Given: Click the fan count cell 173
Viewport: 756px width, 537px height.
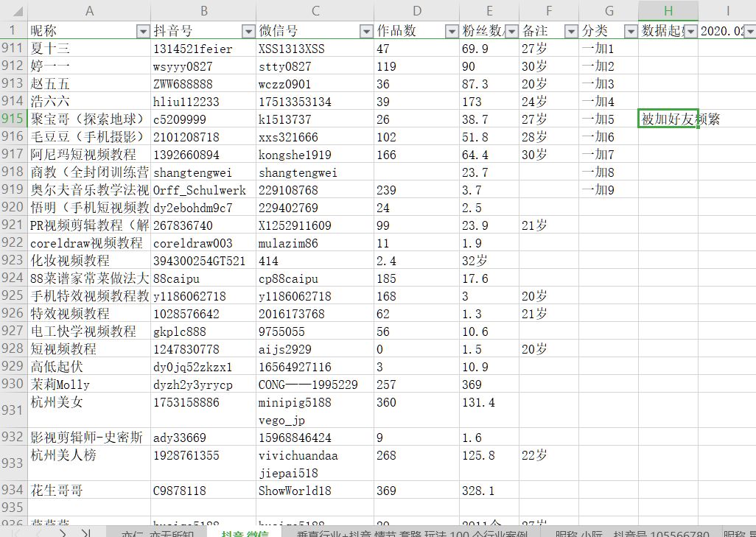Looking at the screenshot, I should click(x=489, y=101).
